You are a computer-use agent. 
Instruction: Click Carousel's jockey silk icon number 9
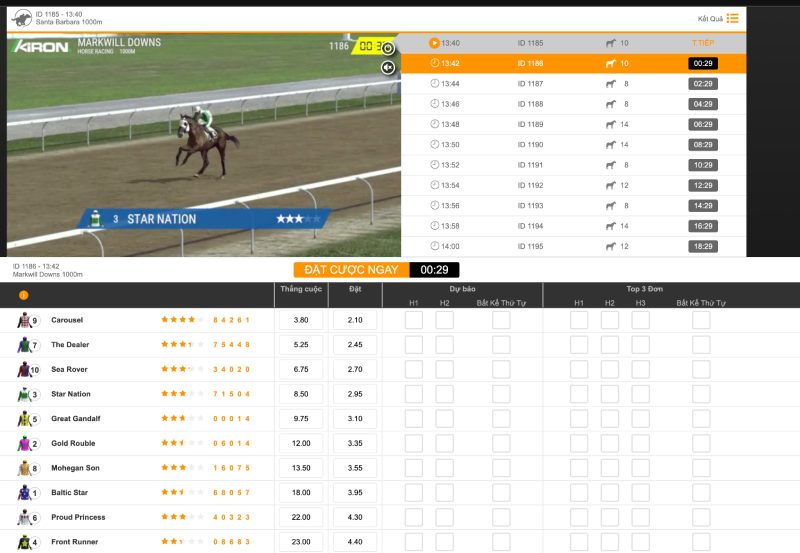(x=26, y=321)
